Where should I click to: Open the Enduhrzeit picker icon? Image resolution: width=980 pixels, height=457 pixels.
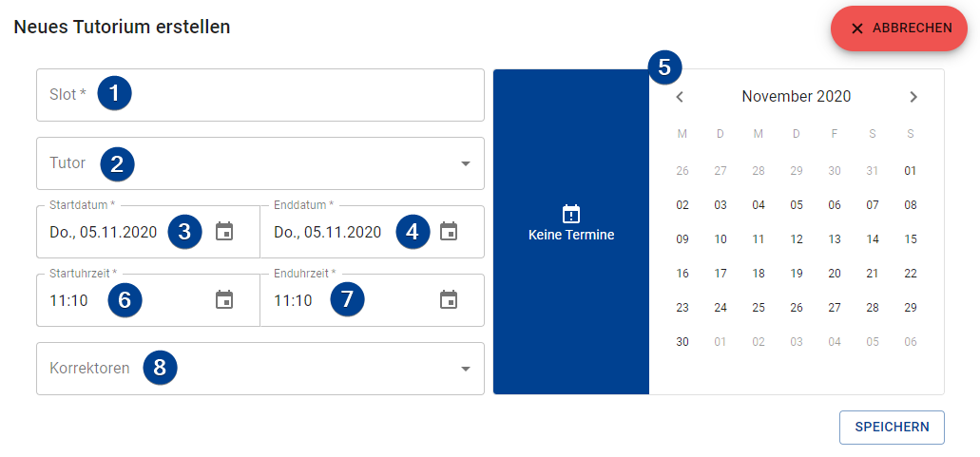[x=448, y=300]
